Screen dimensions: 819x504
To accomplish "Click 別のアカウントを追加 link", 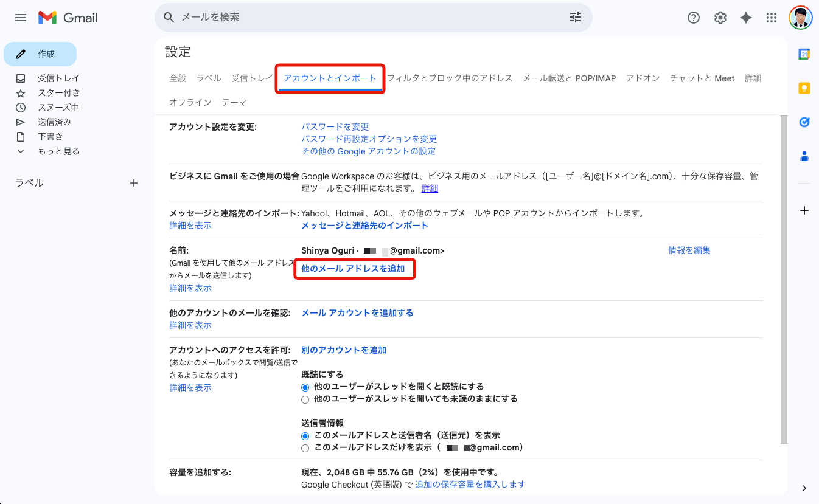I will click(x=344, y=350).
